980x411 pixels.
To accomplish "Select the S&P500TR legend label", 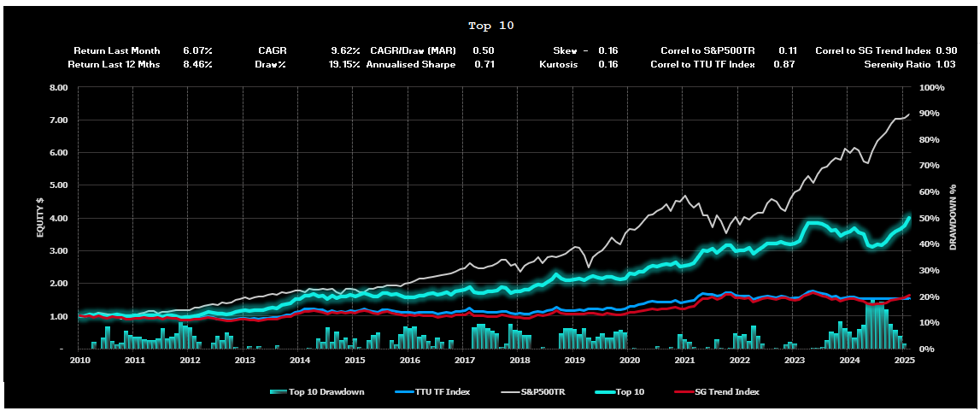I will point(544,392).
